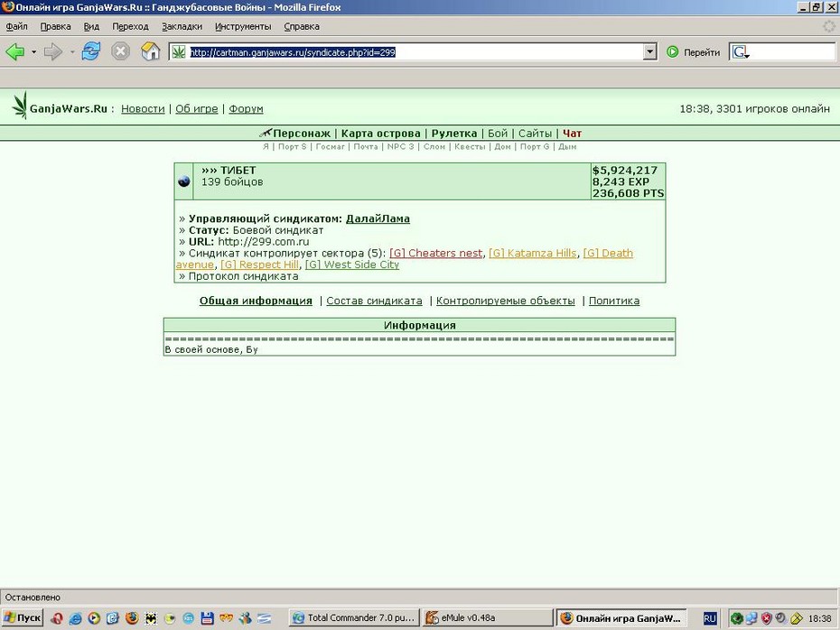
Task: Open the Forward button history dropdown arrow
Action: point(71,52)
